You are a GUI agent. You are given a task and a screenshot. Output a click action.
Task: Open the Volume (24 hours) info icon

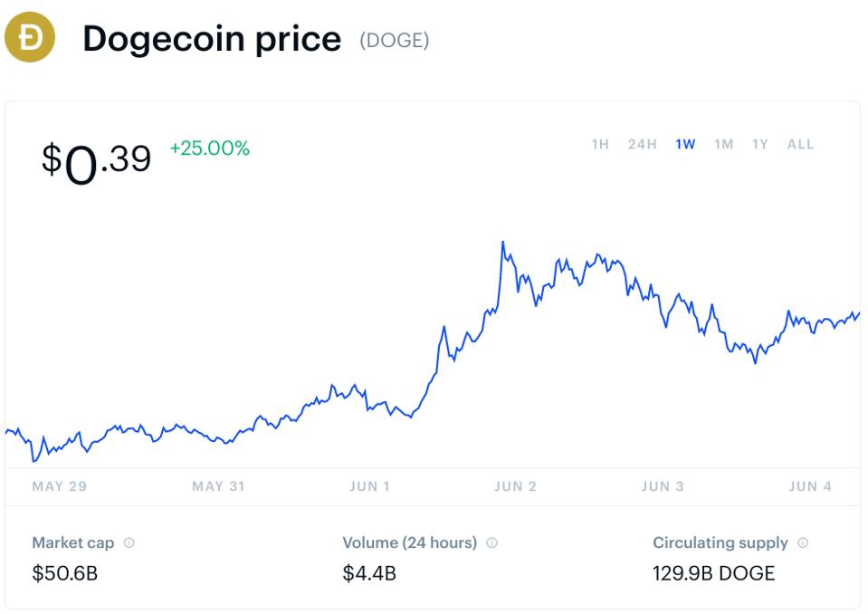pyautogui.click(x=491, y=543)
